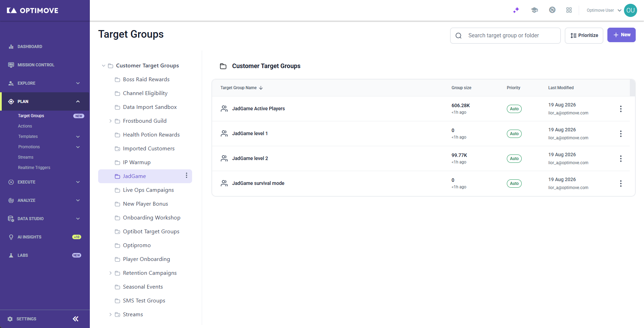Sort by Last Modified column header
Screen dimensions: 644x328
pos(561,88)
